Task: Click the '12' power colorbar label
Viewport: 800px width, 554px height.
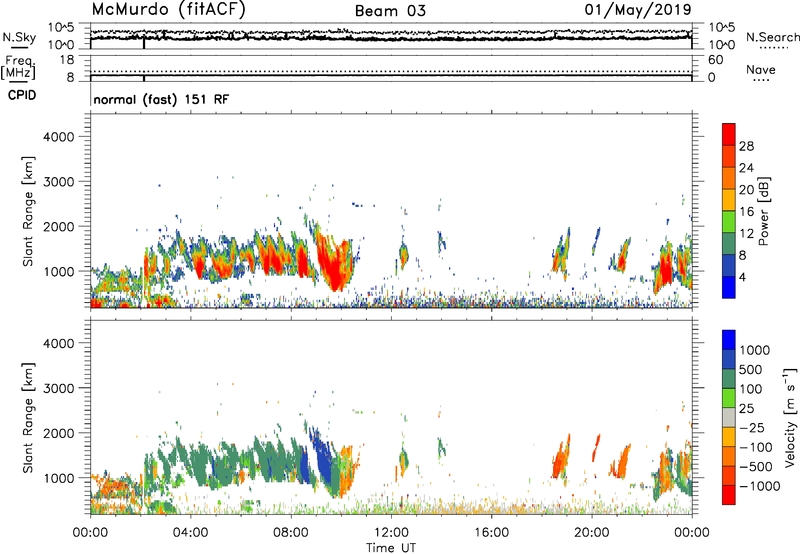Action: coord(746,234)
